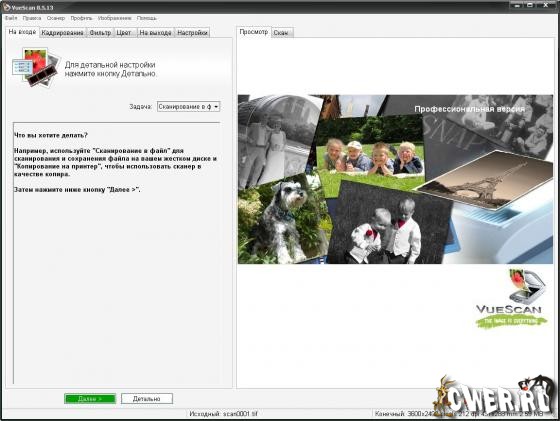
Task: Open the Изображение menu
Action: click(x=114, y=18)
